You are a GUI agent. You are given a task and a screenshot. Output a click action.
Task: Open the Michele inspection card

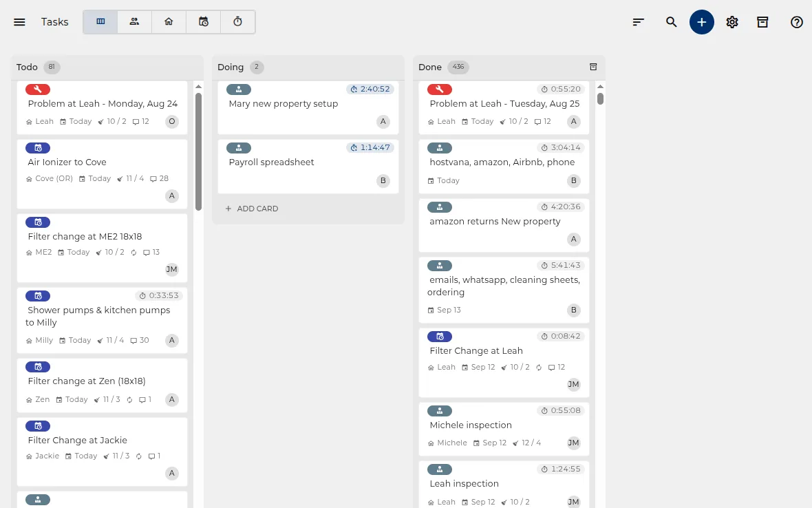pos(504,430)
